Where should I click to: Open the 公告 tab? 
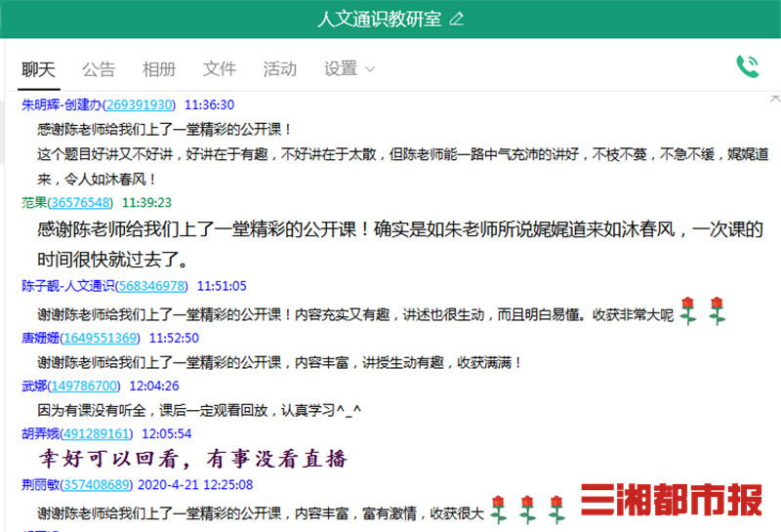(x=99, y=69)
